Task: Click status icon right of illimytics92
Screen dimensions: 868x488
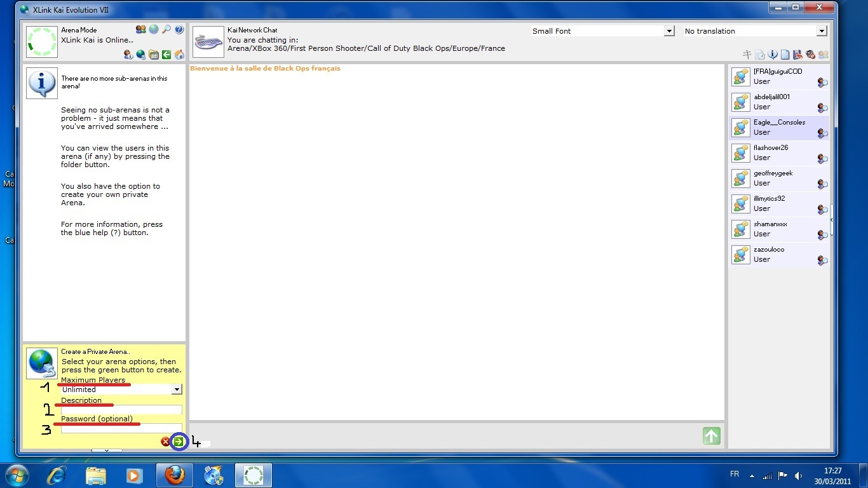Action: click(822, 210)
